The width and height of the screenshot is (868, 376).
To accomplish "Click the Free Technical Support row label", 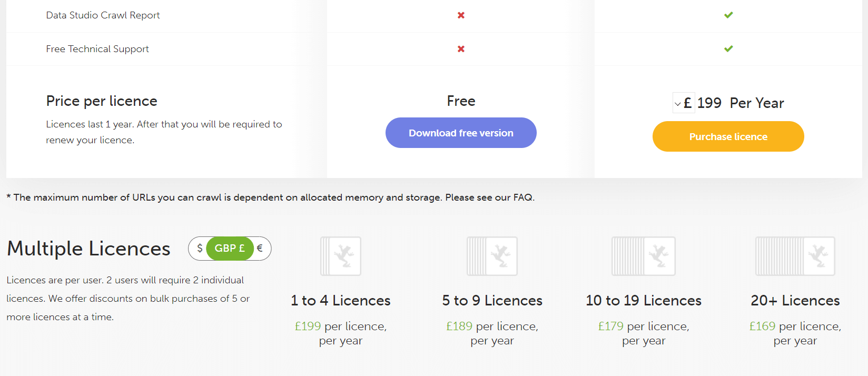I will point(97,49).
